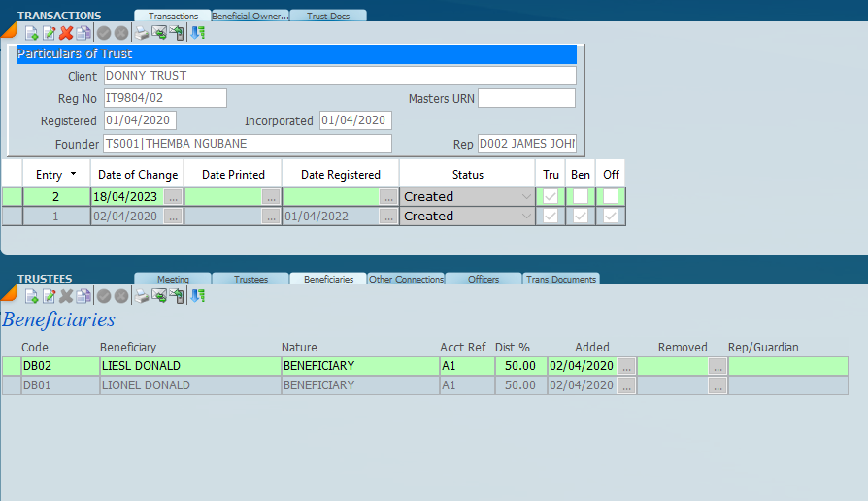Click the Print icon in Trustees toolbar
Screen dimensions: 868x501
(142, 296)
